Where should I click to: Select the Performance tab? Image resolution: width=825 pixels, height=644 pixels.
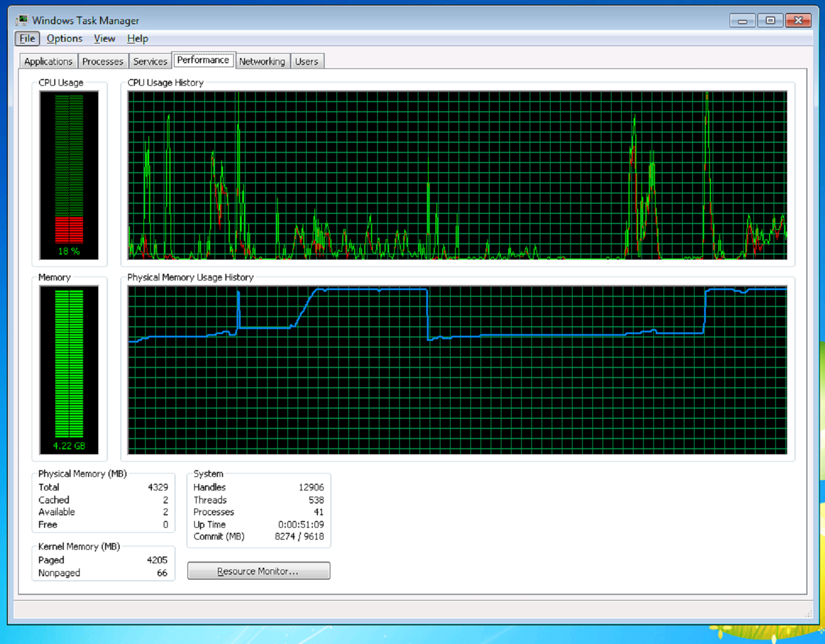coord(203,59)
